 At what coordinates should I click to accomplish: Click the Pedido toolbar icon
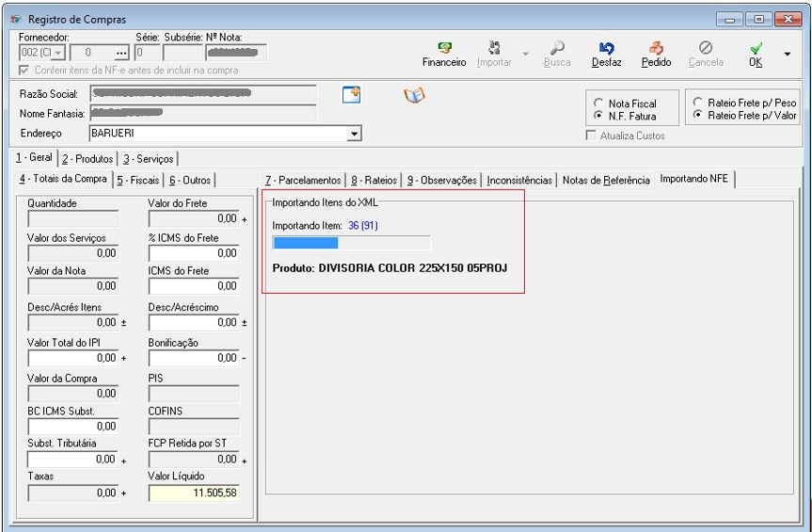tap(656, 49)
